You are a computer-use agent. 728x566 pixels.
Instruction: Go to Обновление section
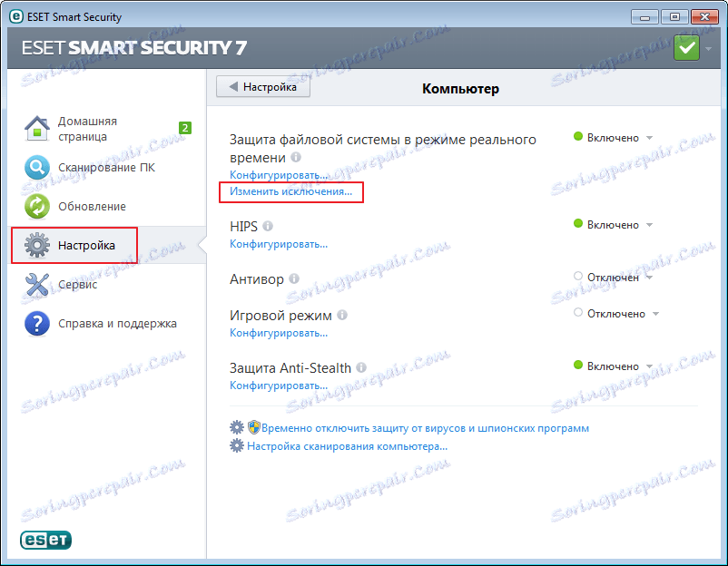pos(92,207)
